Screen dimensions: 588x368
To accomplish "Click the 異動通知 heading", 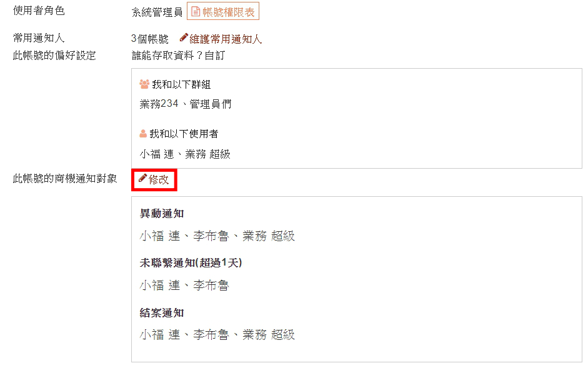I will click(162, 214).
